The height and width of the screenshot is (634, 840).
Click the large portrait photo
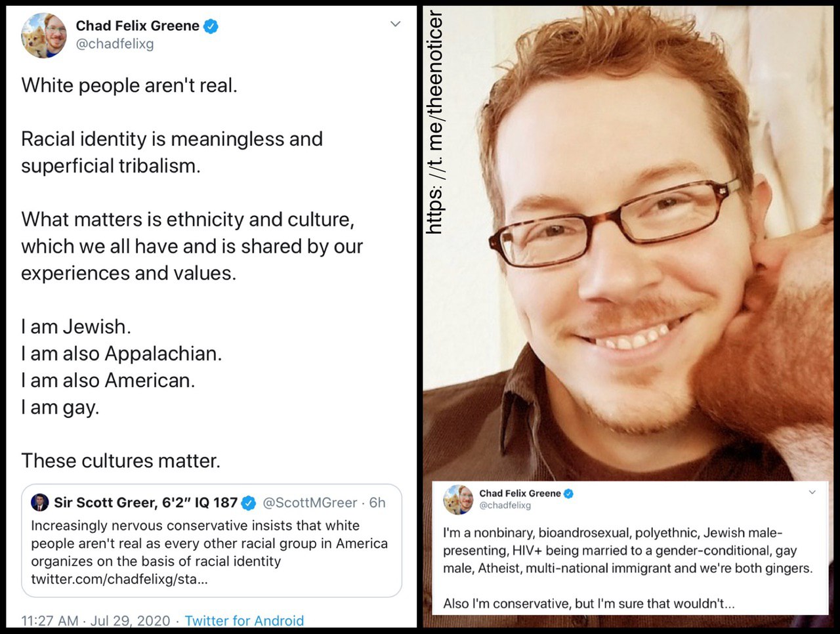(629, 243)
